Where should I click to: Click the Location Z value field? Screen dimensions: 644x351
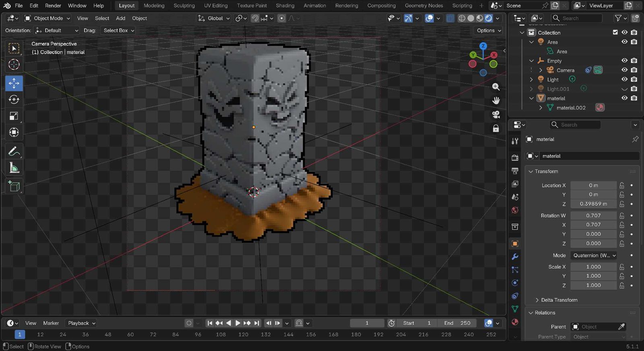593,204
